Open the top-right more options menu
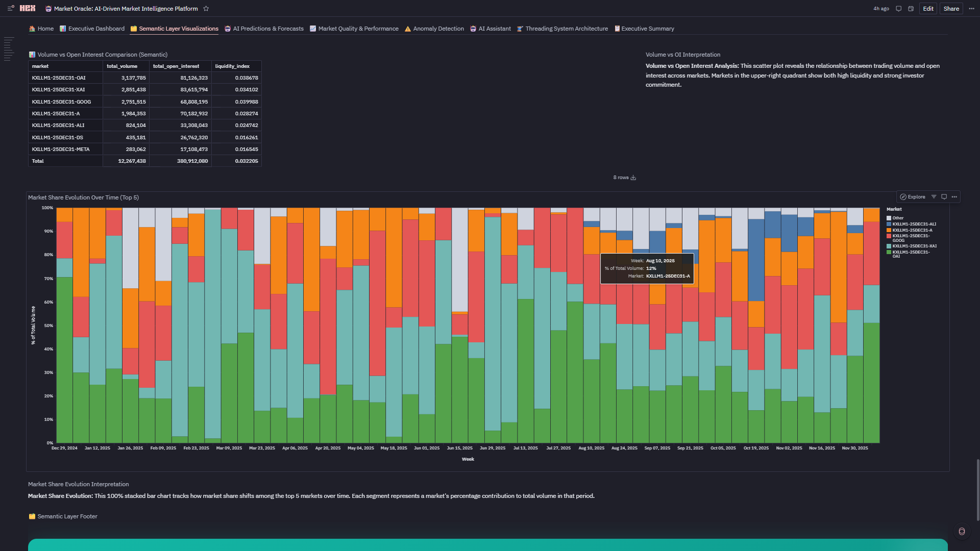 coord(971,9)
